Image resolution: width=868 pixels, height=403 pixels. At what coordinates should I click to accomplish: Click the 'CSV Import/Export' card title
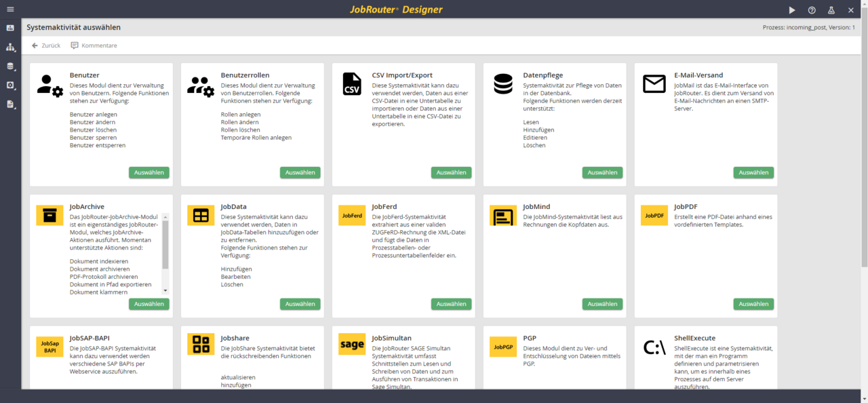pos(402,75)
